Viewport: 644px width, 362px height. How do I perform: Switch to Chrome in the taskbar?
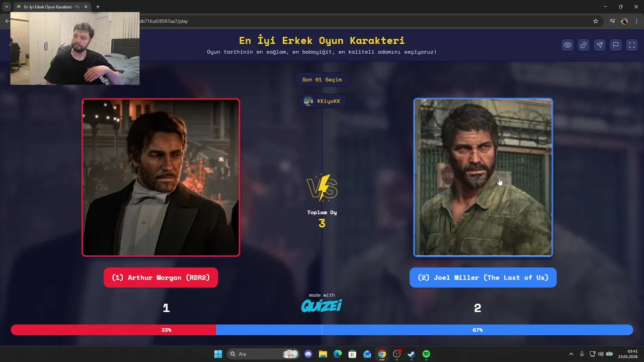pyautogui.click(x=382, y=354)
